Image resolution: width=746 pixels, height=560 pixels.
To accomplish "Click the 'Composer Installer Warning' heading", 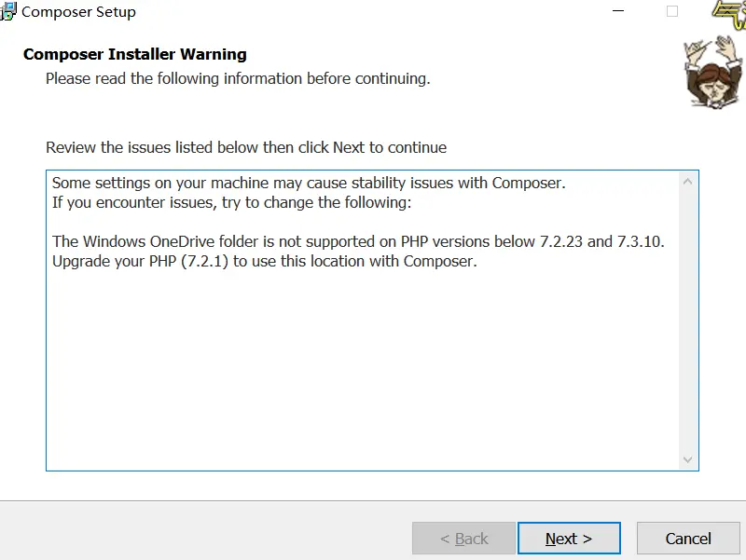I will click(x=135, y=54).
